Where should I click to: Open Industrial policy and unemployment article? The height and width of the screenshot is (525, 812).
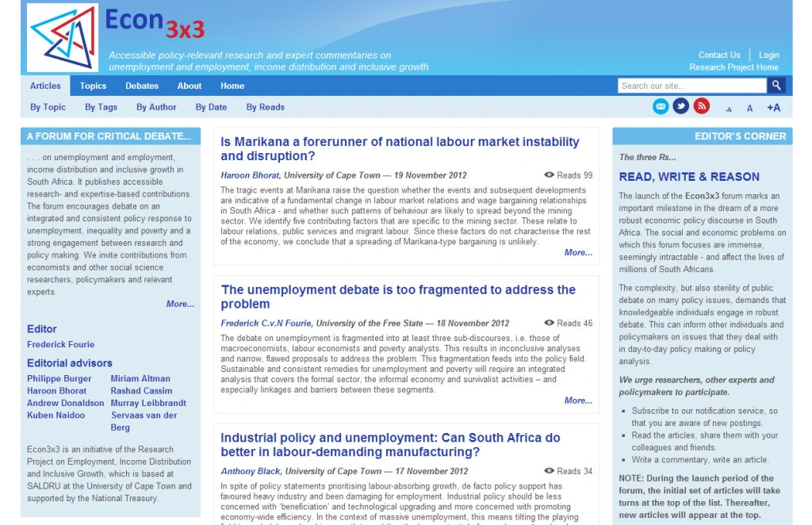390,445
